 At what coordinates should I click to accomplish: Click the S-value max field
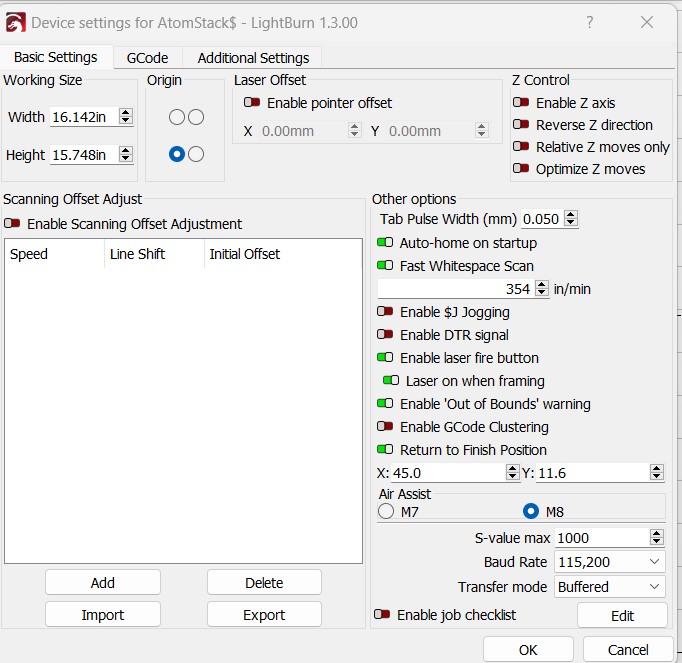(x=602, y=538)
